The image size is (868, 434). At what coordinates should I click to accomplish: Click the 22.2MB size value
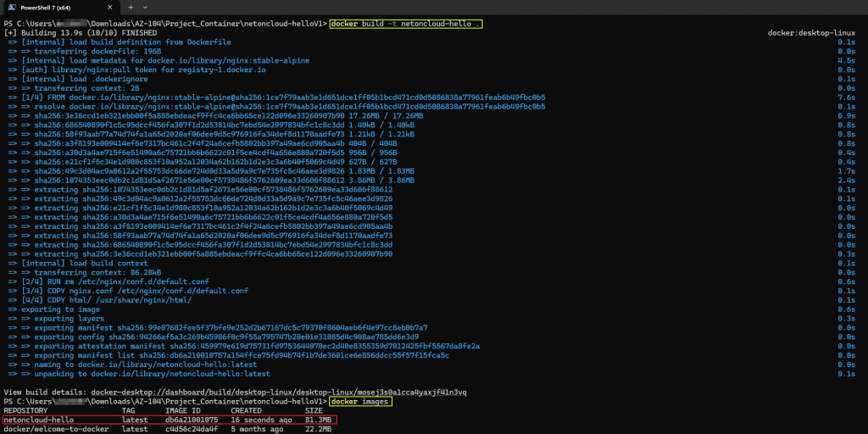(x=319, y=429)
